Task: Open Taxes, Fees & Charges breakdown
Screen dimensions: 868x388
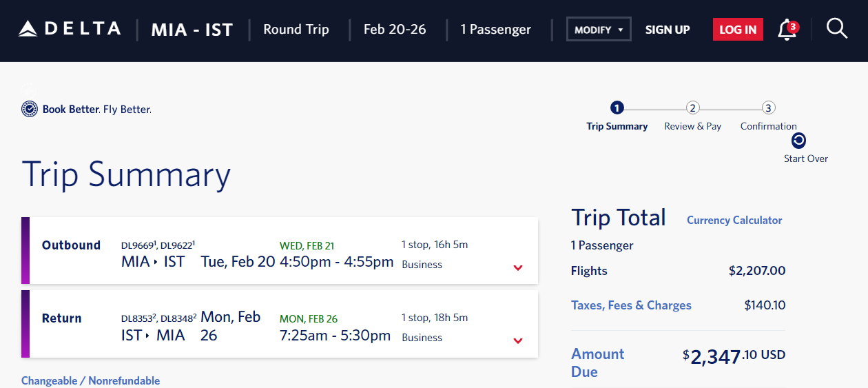Action: coord(631,305)
